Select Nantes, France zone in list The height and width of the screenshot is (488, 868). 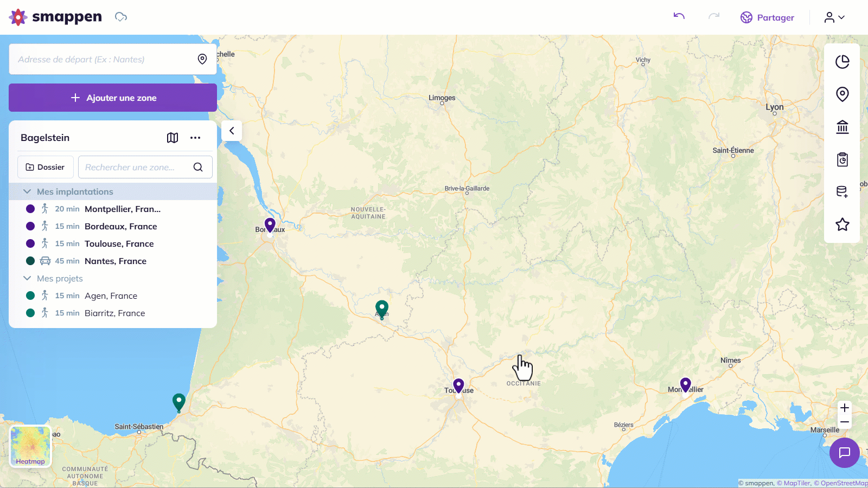[116, 261]
